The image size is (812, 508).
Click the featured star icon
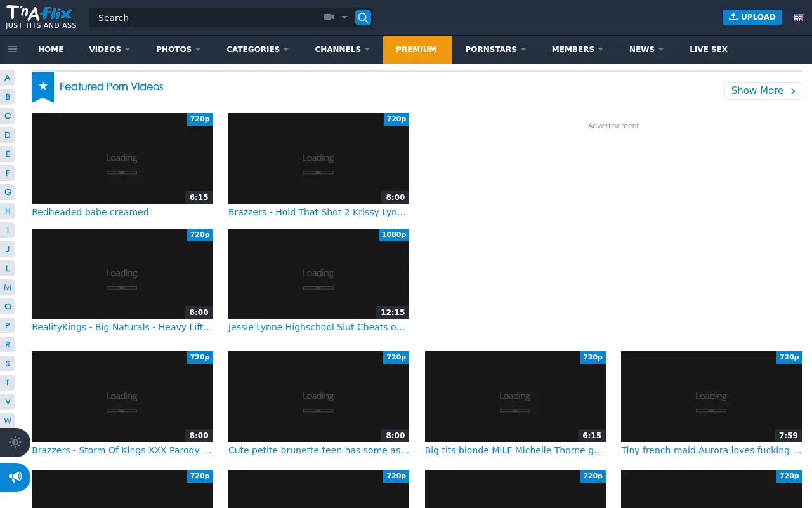(43, 86)
